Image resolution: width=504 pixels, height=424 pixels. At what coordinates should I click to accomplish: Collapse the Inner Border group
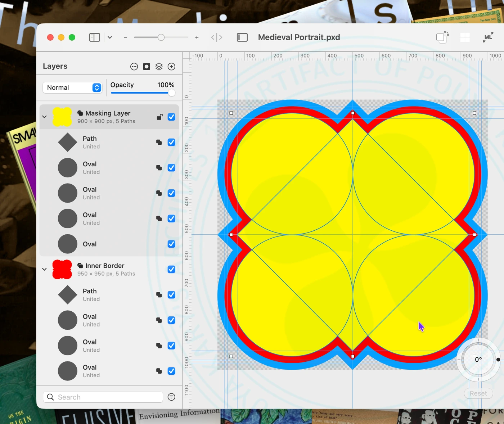pyautogui.click(x=44, y=269)
